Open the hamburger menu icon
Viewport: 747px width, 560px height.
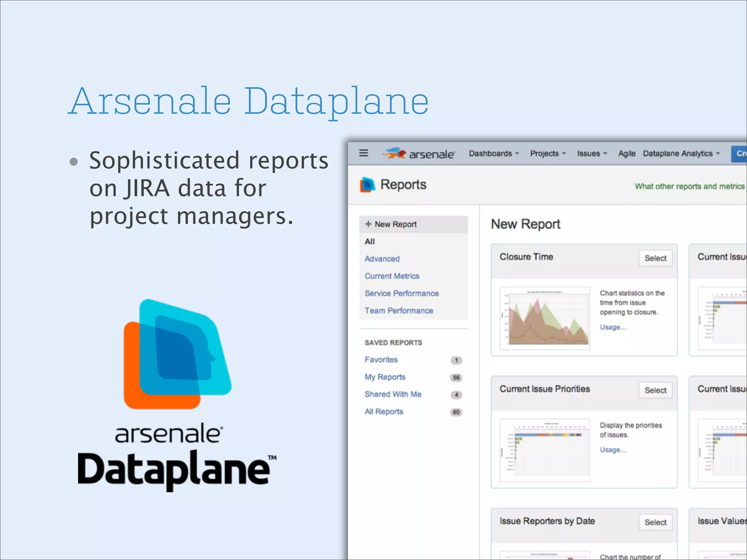click(364, 153)
